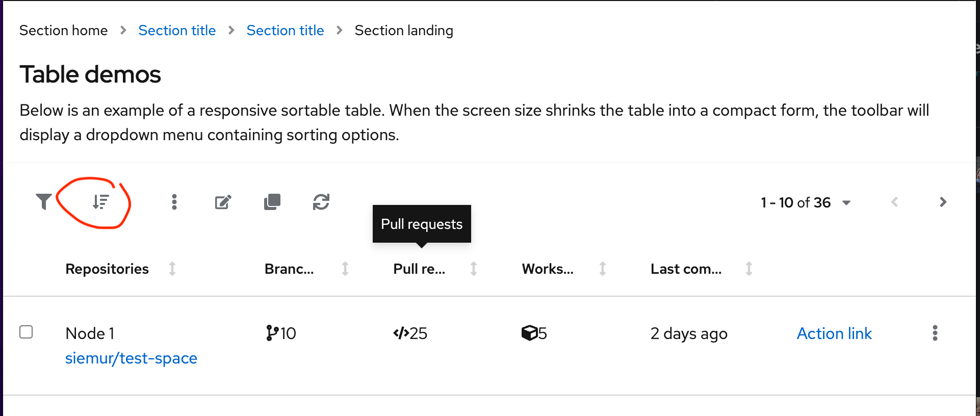This screenshot has height=416, width=980.
Task: Click the filter funnel icon
Action: click(x=44, y=202)
